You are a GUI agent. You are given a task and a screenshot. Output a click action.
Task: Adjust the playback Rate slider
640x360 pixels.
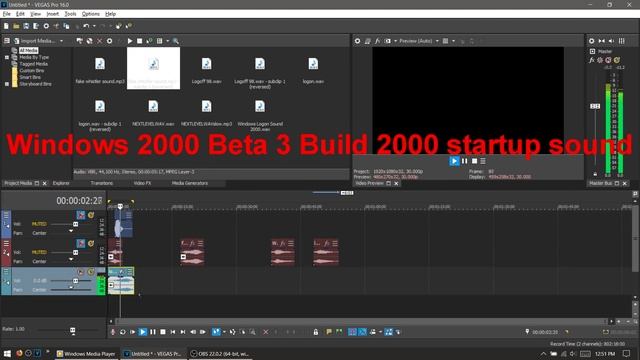pyautogui.click(x=73, y=330)
